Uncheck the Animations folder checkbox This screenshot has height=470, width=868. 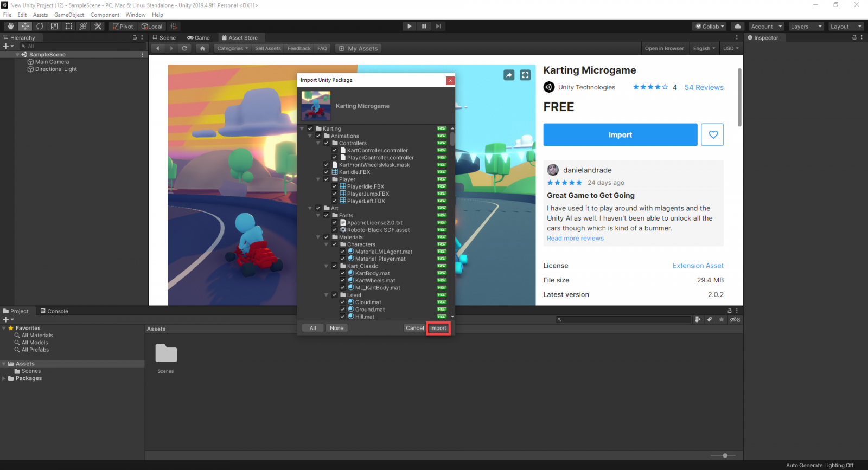[318, 136]
